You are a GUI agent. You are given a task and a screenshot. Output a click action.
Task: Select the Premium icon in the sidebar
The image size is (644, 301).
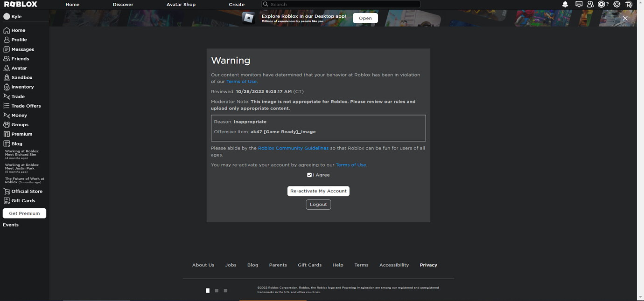7,134
